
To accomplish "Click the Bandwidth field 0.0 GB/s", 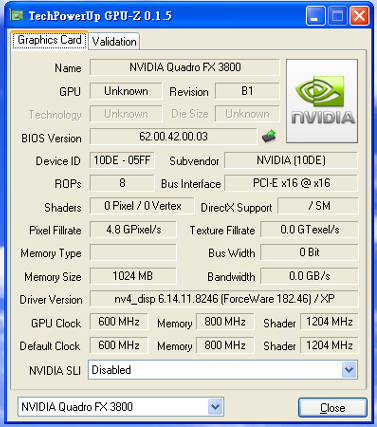I will [x=309, y=276].
